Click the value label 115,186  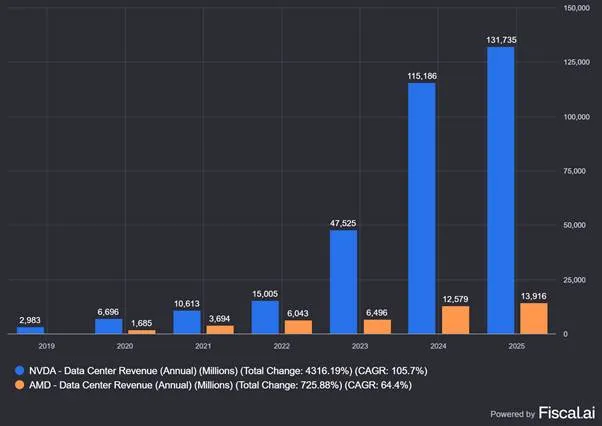coord(422,76)
